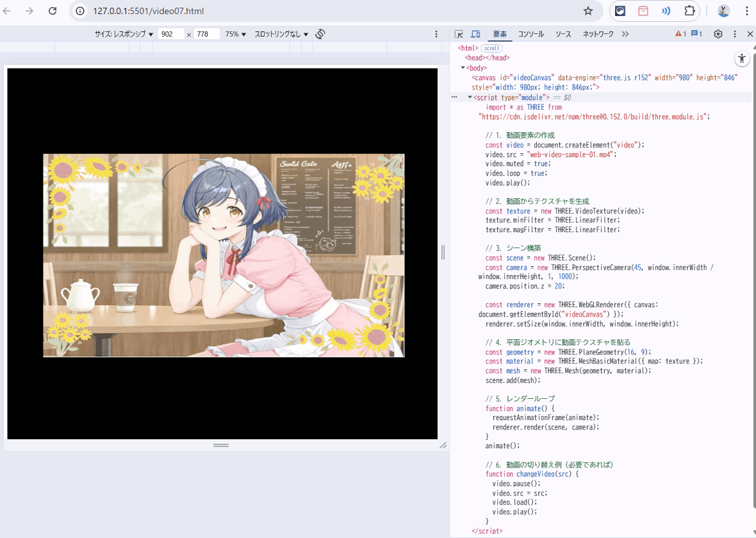Open the device toolbar three-dot options menu
756x538 pixels.
coord(436,34)
